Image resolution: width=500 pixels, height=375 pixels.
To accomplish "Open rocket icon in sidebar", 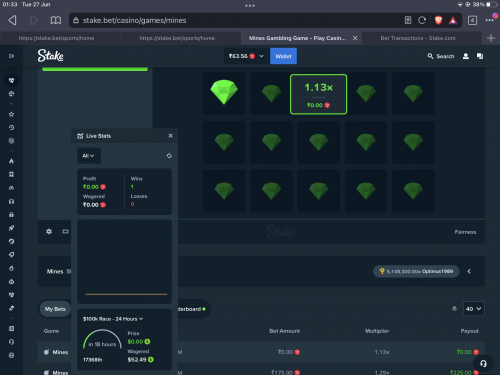I will (11, 228).
